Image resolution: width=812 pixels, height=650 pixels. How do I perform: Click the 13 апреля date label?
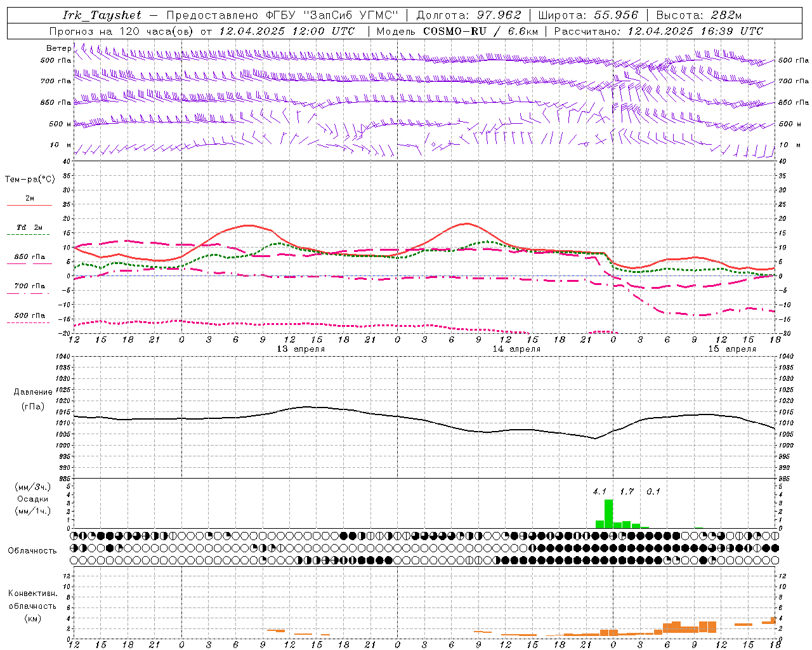[x=301, y=349]
